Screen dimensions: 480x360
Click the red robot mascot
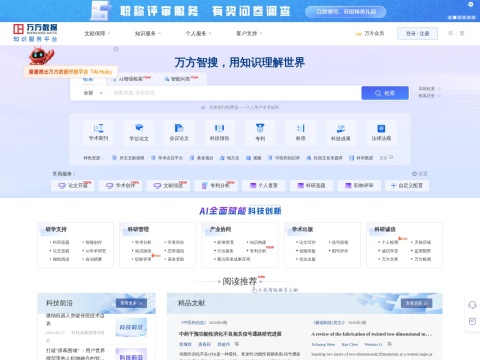click(41, 56)
